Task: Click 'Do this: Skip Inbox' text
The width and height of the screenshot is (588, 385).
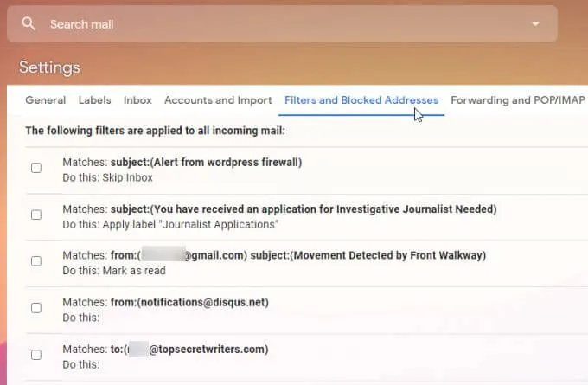Action: (107, 177)
